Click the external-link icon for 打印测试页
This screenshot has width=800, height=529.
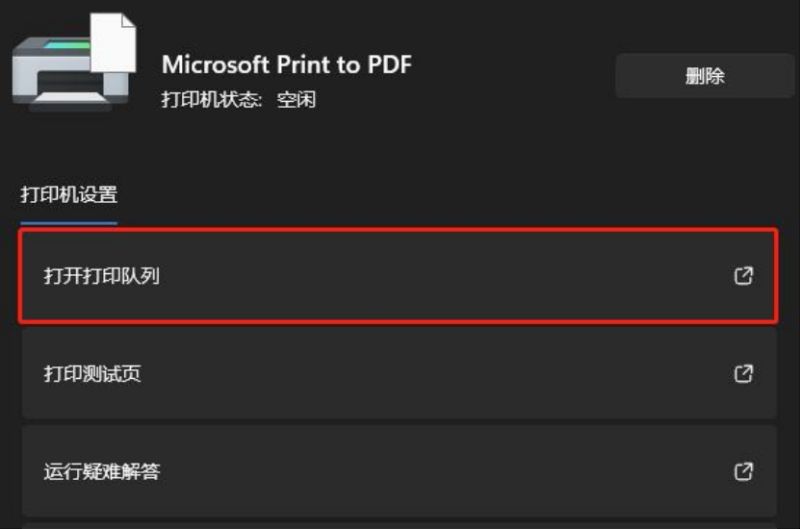pyautogui.click(x=743, y=374)
